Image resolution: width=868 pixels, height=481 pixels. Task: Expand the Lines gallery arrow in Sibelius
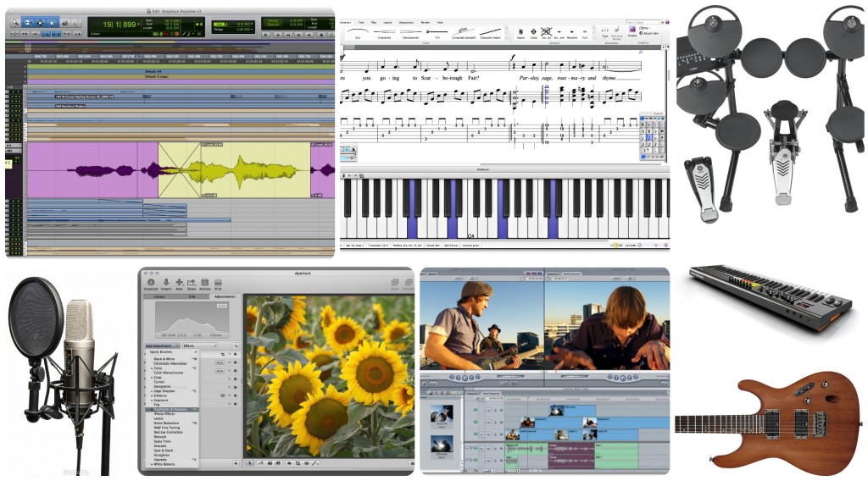[x=506, y=38]
